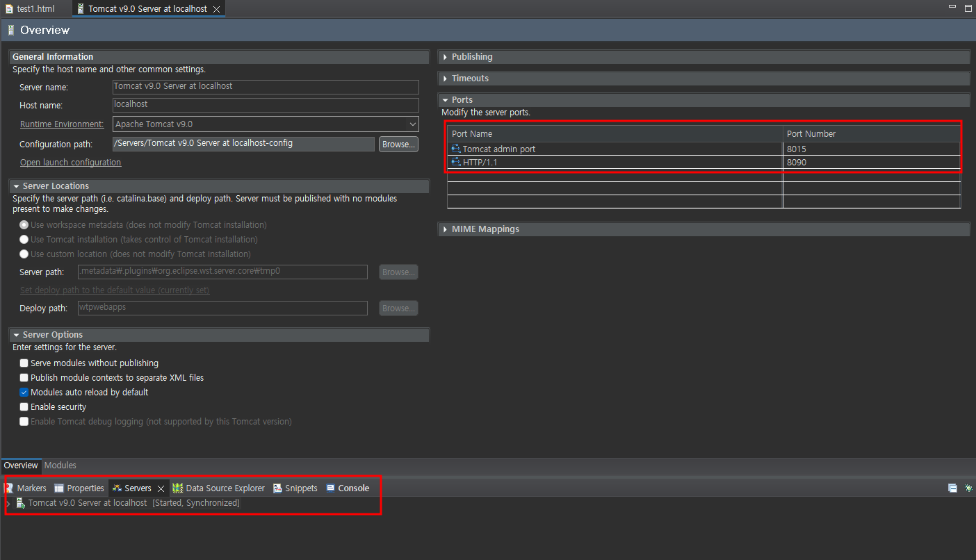976x560 pixels.
Task: Browse for the configuration path
Action: 398,145
